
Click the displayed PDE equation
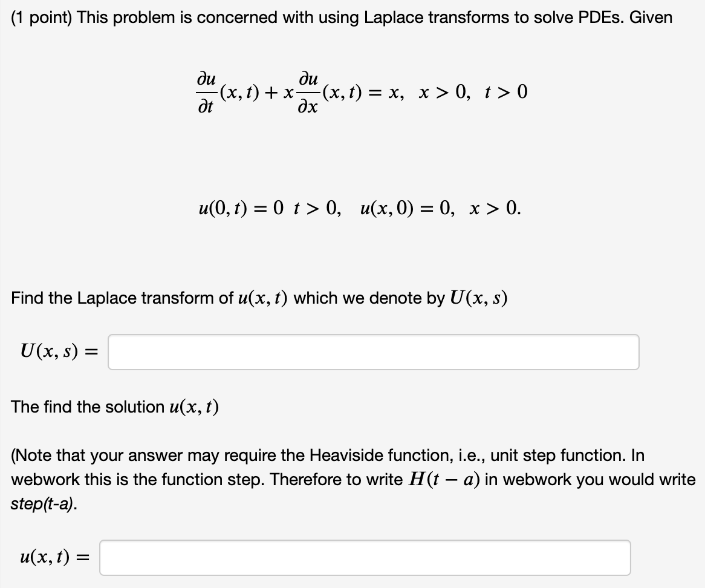[361, 92]
